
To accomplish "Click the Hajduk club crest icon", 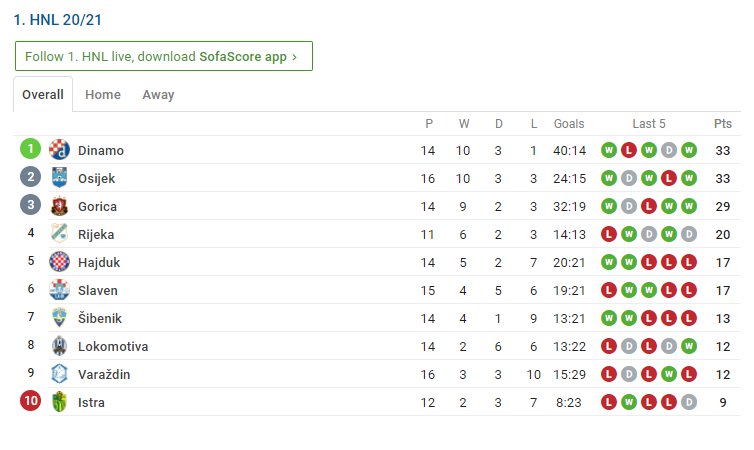I will [x=59, y=262].
